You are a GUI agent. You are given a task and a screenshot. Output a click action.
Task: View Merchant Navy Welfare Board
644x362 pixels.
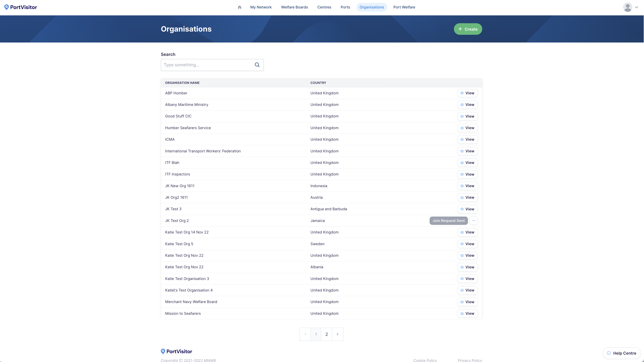click(x=467, y=302)
